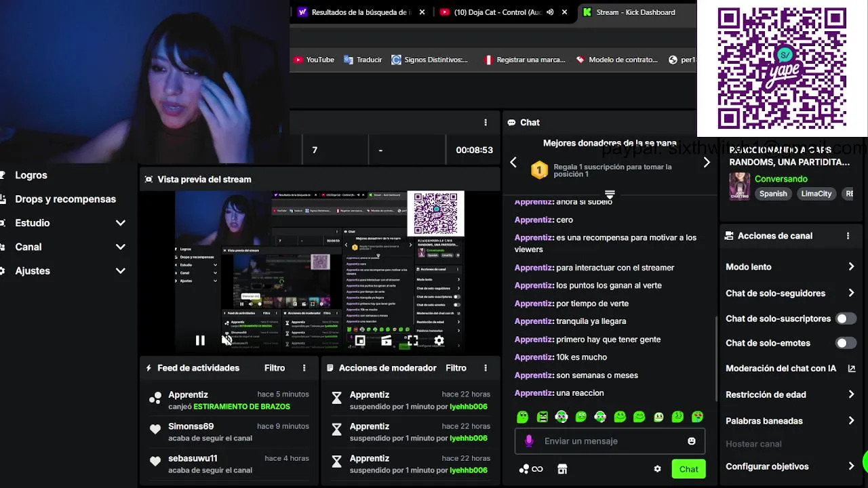Click sebasuwu11 in the activity feed
The height and width of the screenshot is (488, 868).
click(x=193, y=458)
